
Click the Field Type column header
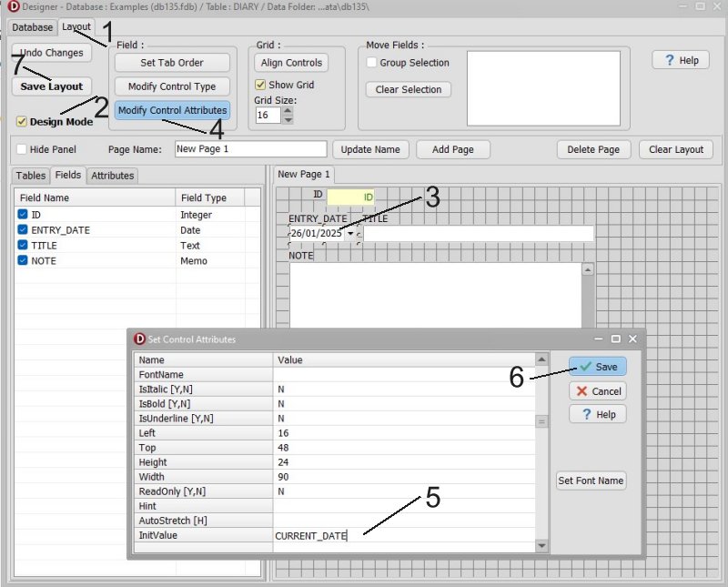210,197
